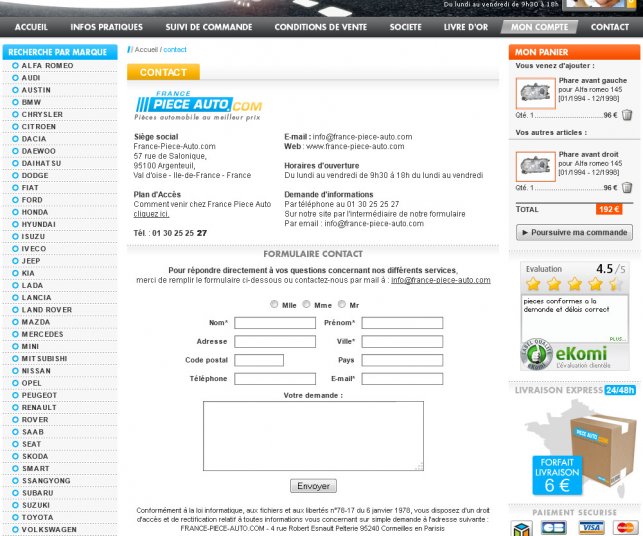643x536 pixels.
Task: Click in the Votre demande textarea
Action: pos(313,436)
